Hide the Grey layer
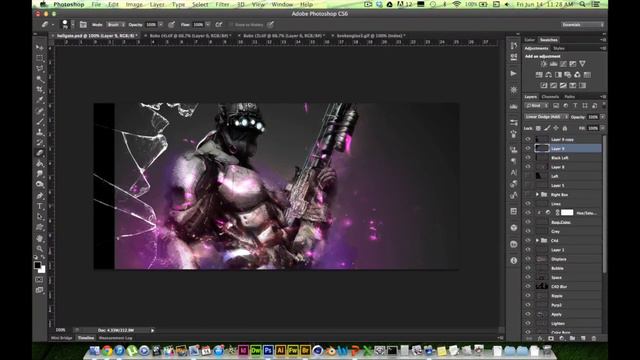Image resolution: width=640 pixels, height=360 pixels. pyautogui.click(x=528, y=231)
